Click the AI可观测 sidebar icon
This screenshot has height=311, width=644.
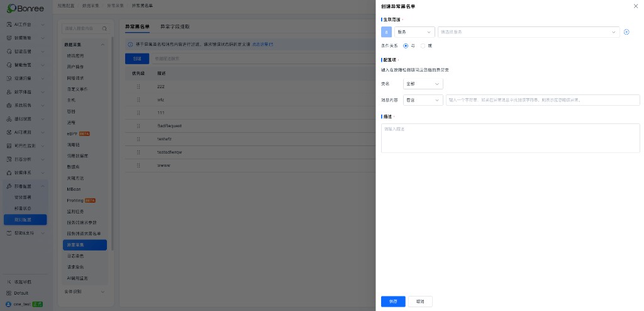[9, 132]
